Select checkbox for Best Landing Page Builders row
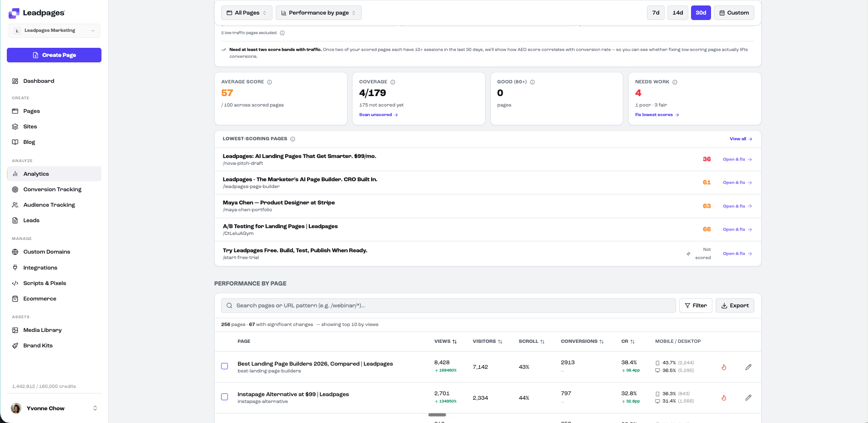The image size is (868, 423). click(x=225, y=366)
